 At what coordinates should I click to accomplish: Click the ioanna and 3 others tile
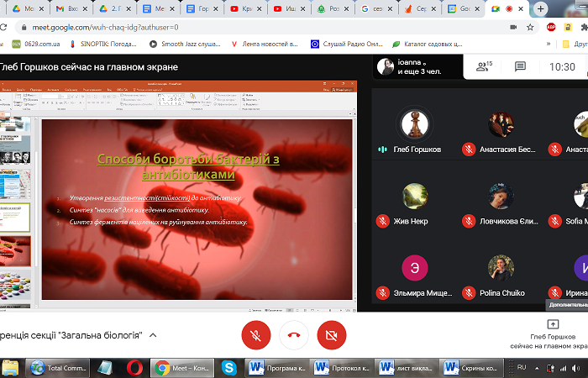[412, 66]
